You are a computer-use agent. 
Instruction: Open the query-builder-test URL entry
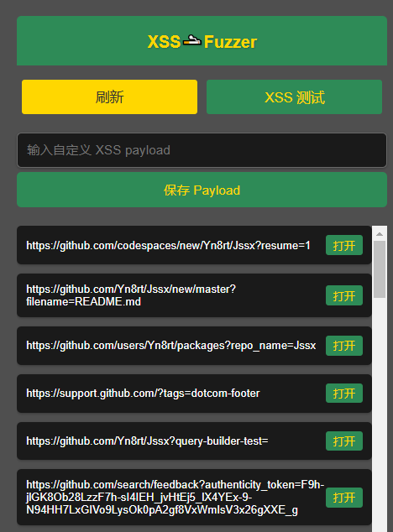click(344, 441)
